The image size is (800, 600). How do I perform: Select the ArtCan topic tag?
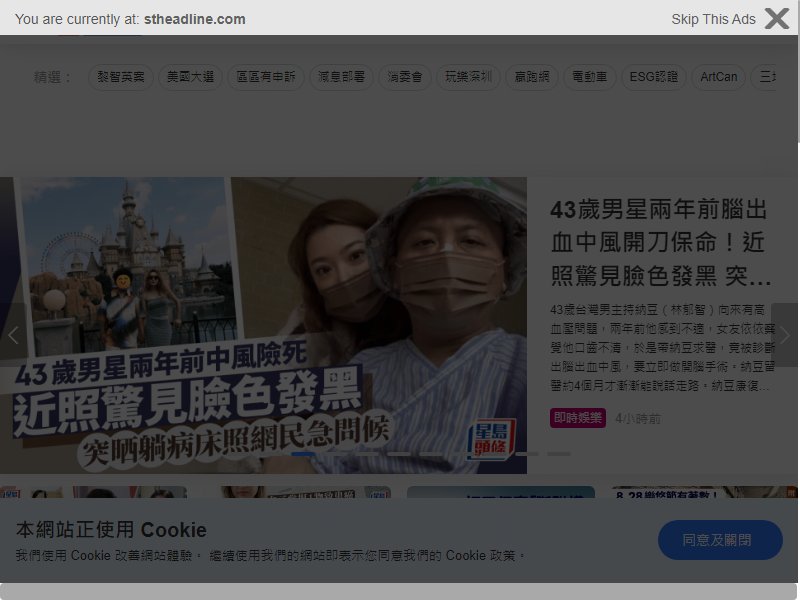point(718,77)
